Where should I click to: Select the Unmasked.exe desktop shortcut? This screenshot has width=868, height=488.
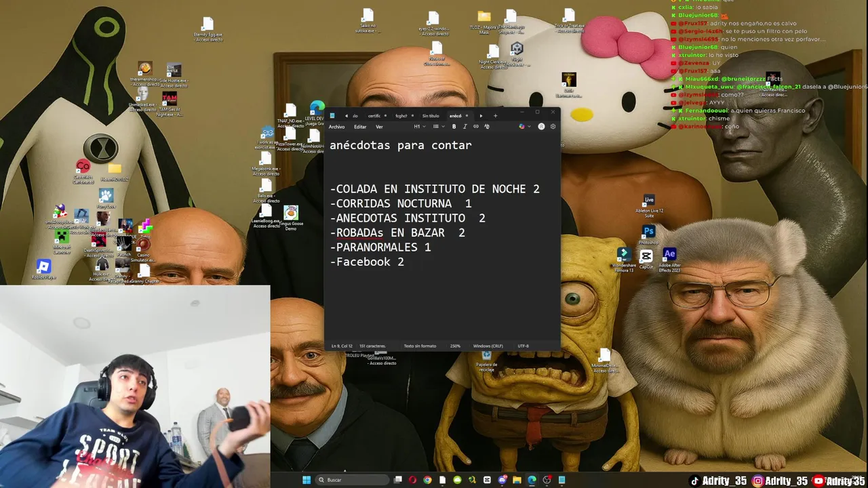click(x=142, y=100)
